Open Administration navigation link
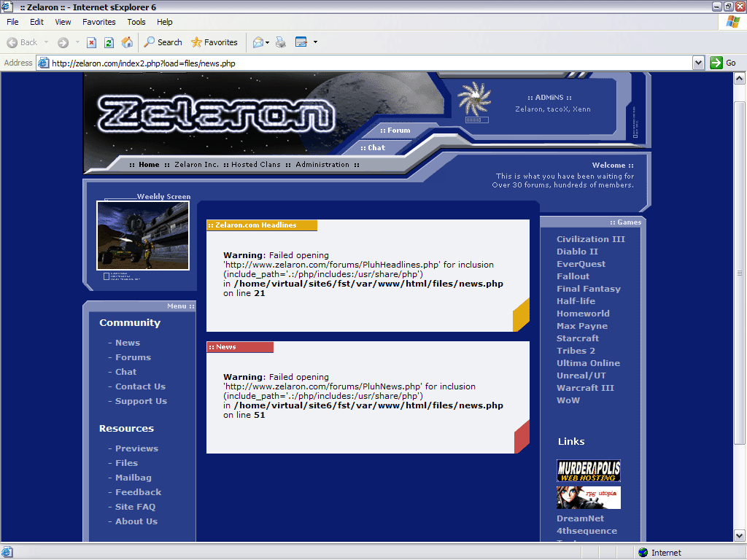Screen dimensions: 747x560 pos(322,164)
